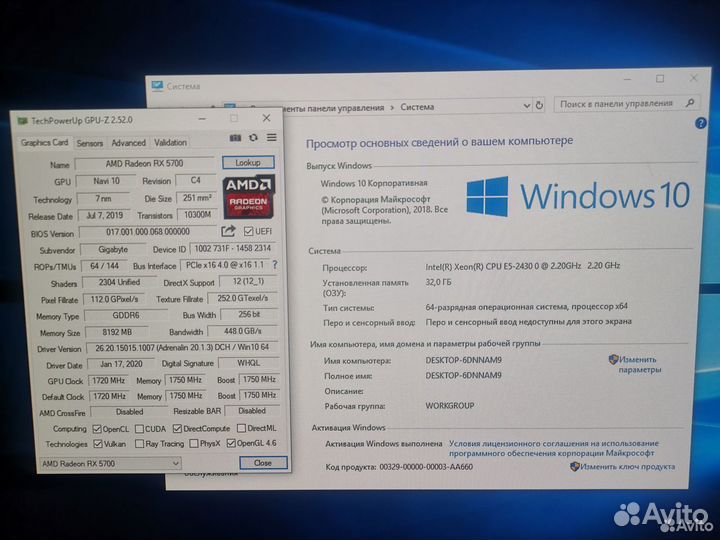This screenshot has height=540, width=720.
Task: Click the 32,0 ГБ installed memory value
Action: (438, 282)
